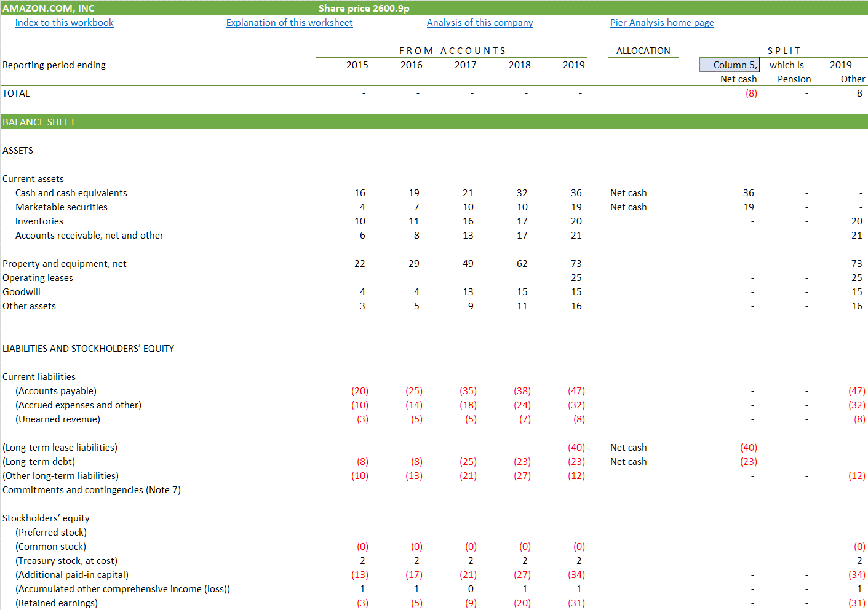This screenshot has height=610, width=868.
Task: Select the 'Other assets' row label
Action: click(29, 306)
